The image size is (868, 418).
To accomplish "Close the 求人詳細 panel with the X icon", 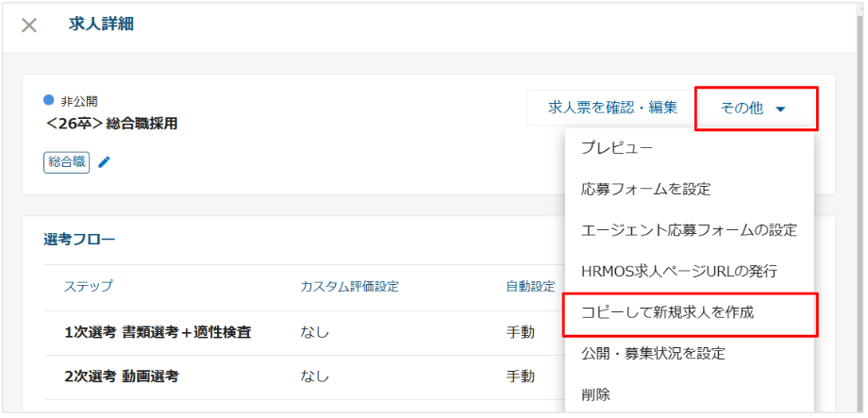I will [x=29, y=25].
